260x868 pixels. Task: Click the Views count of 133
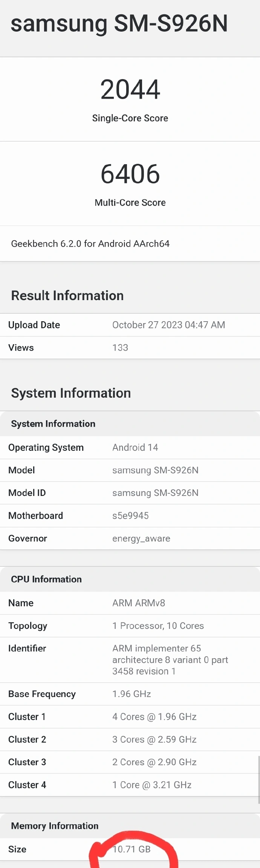click(x=120, y=348)
